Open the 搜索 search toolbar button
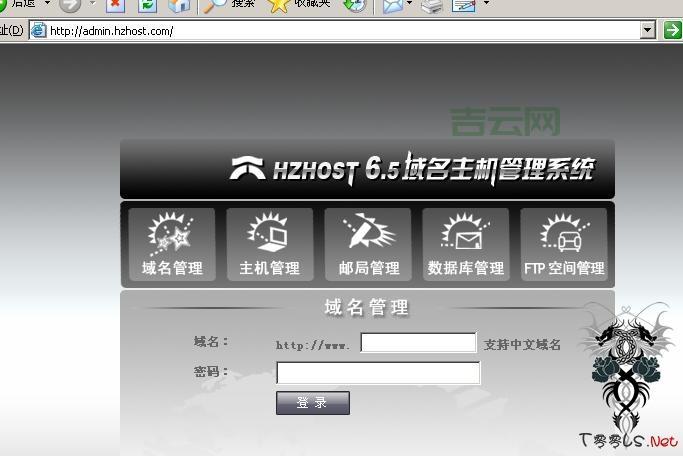The image size is (683, 456). pyautogui.click(x=229, y=5)
